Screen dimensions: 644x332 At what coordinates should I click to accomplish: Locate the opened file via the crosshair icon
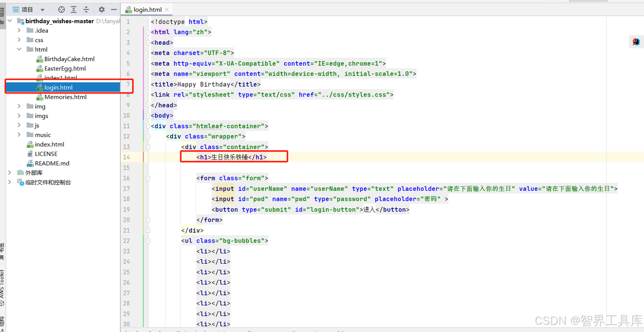[62, 9]
